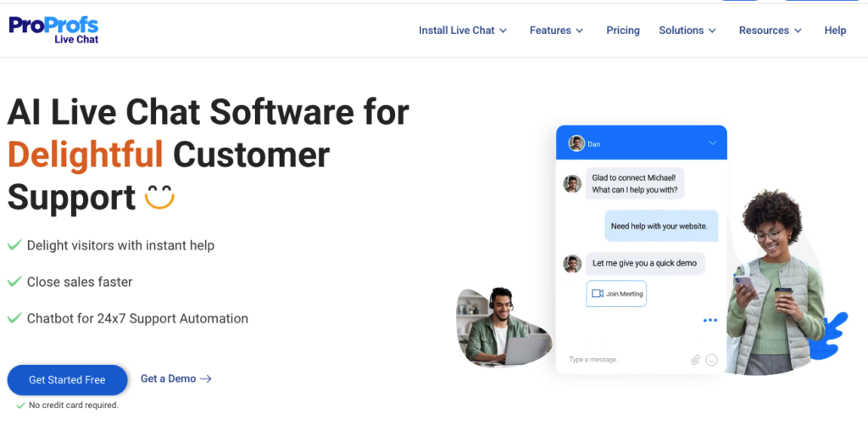Click the ProProfs Live Chat logo
The height and width of the screenshot is (426, 868).
coord(54,30)
